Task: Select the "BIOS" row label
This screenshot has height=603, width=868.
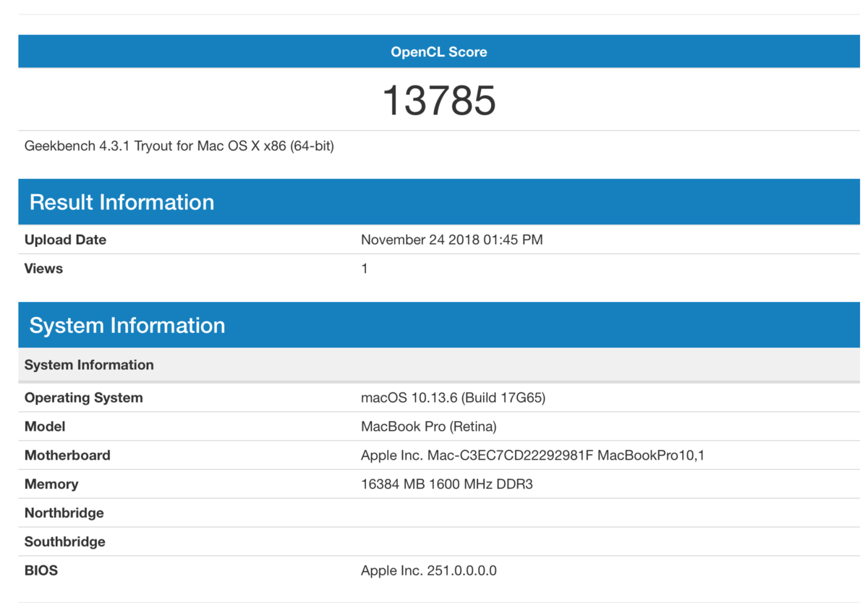Action: click(41, 570)
